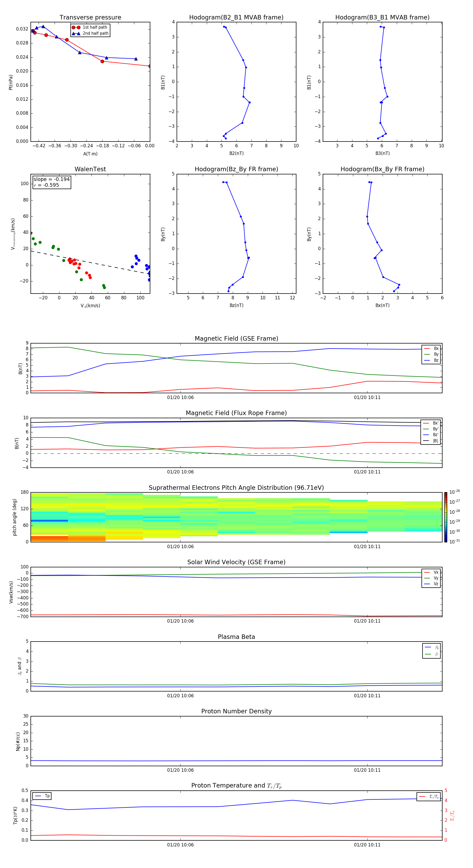This screenshot has width=473, height=868.
Task: Click the red '5' tick on Te/Tp axis
Action: pyautogui.click(x=446, y=790)
